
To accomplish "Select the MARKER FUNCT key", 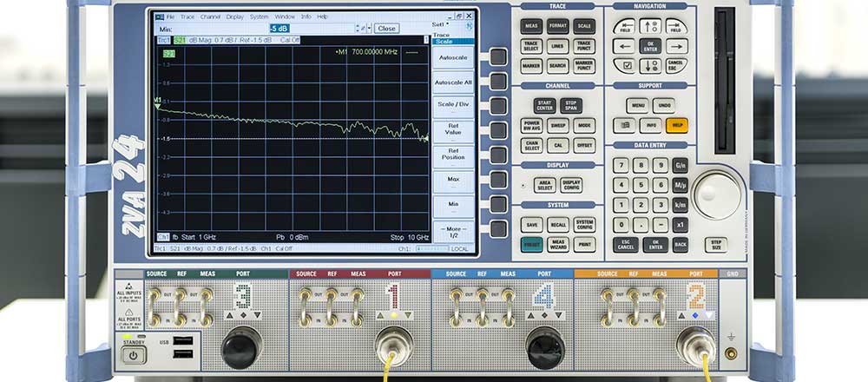I will point(584,66).
